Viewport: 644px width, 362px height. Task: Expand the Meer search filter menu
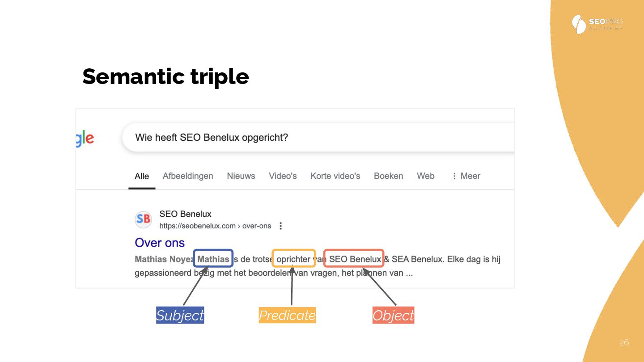click(x=466, y=176)
